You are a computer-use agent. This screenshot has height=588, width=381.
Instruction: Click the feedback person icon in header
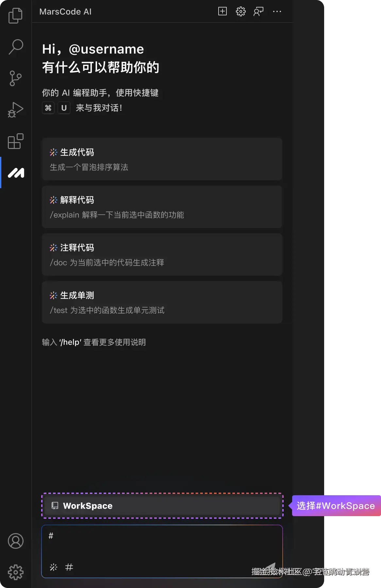tap(258, 11)
